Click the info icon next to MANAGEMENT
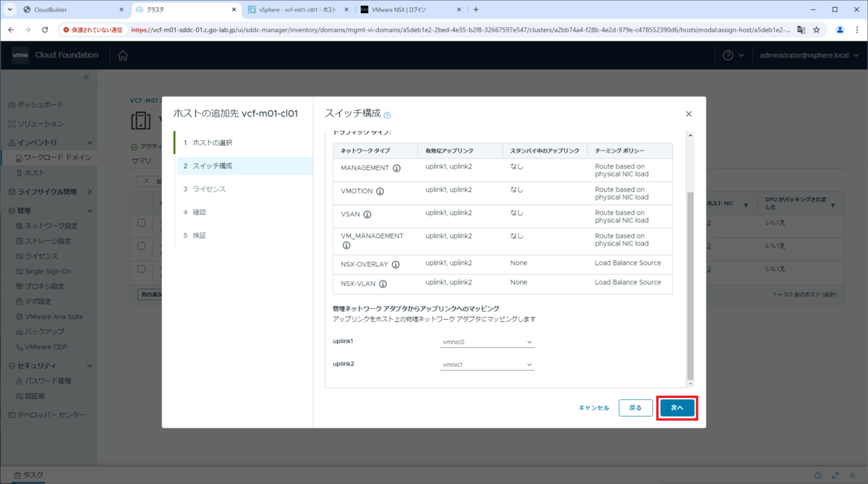This screenshot has height=484, width=868. [x=396, y=168]
